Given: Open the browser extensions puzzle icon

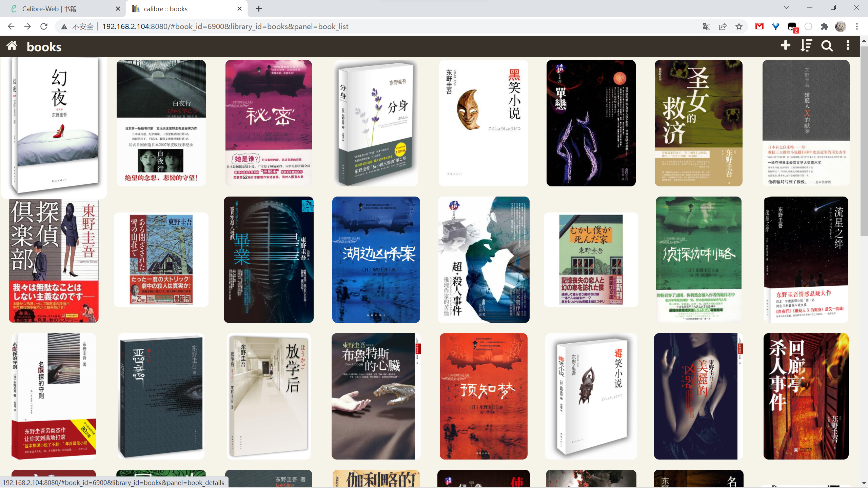Looking at the screenshot, I should pyautogui.click(x=824, y=26).
